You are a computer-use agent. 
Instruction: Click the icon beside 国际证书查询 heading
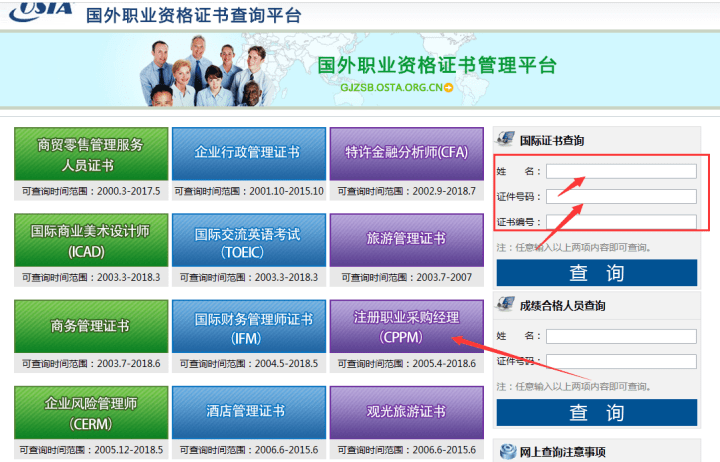click(x=506, y=138)
